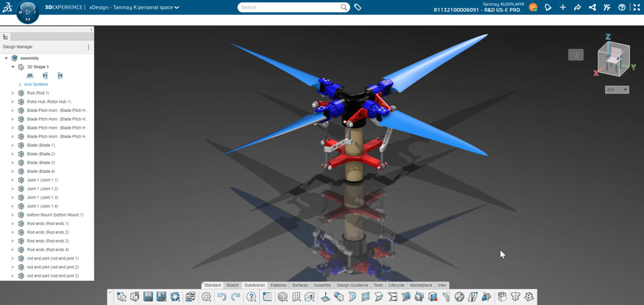Click the plus Add icon in top bar
Screen dimensions: 644x305
tap(563, 7)
